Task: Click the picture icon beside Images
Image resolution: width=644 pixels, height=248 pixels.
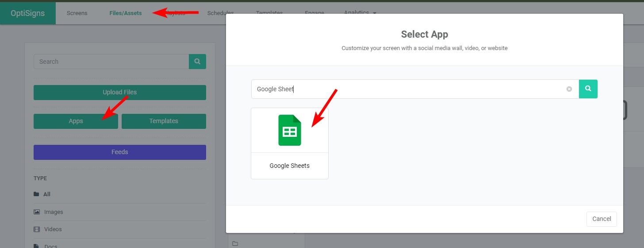Action: click(37, 212)
